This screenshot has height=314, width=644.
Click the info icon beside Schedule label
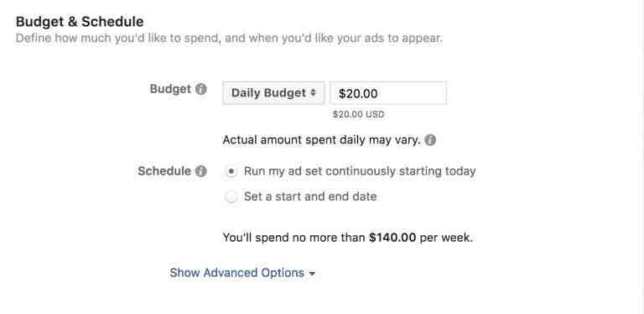click(201, 171)
